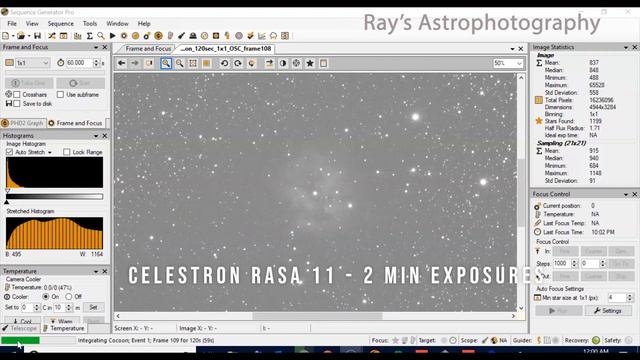Click the open folder toolbar icon
Image resolution: width=640 pixels, height=360 pixels.
pyautogui.click(x=20, y=36)
